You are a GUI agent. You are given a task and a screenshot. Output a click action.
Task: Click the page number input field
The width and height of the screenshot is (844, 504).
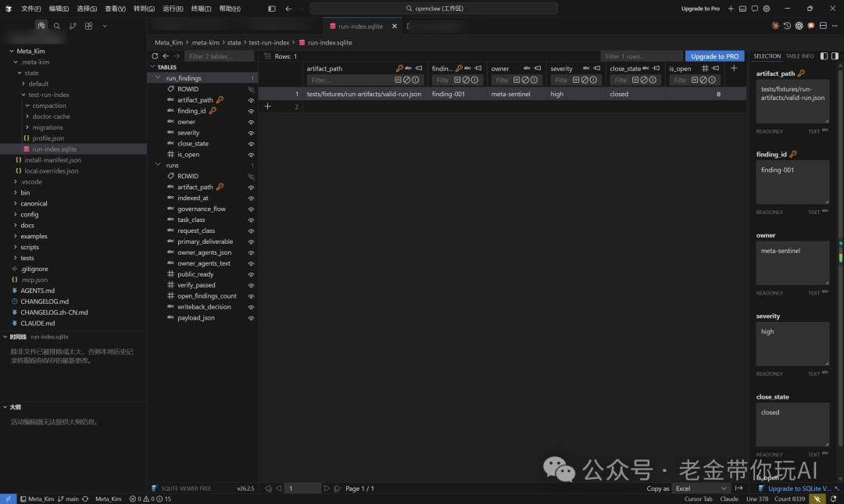click(302, 488)
